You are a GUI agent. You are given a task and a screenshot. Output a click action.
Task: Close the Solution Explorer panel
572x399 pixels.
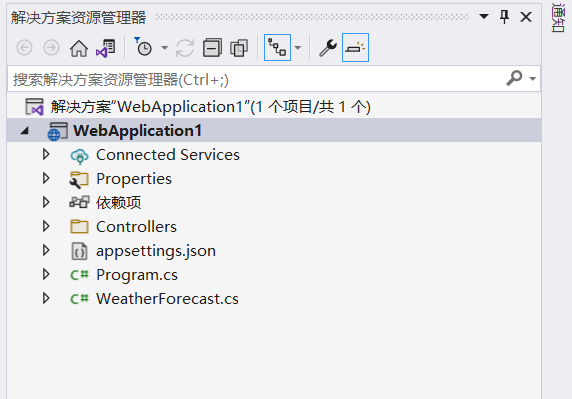[526, 17]
